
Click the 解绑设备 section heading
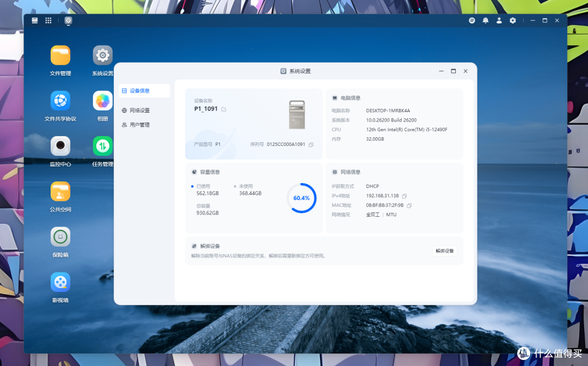tap(210, 246)
